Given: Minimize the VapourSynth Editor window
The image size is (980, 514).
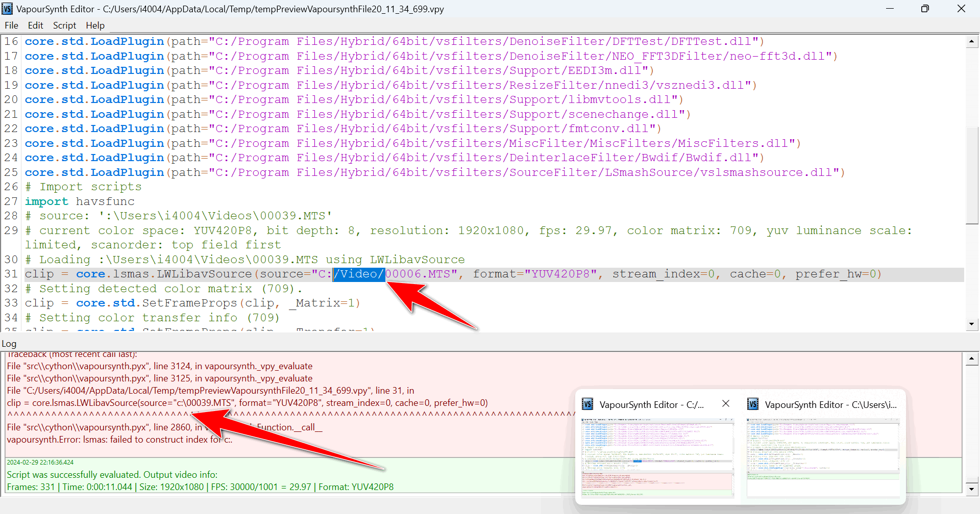Looking at the screenshot, I should (x=890, y=9).
